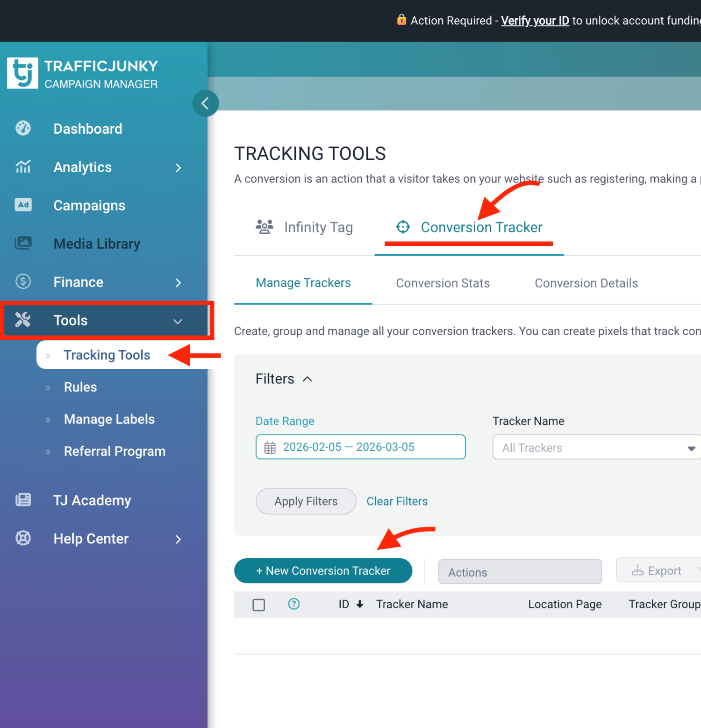The height and width of the screenshot is (728, 701).
Task: Expand the Analytics submenu chevron
Action: (x=178, y=167)
